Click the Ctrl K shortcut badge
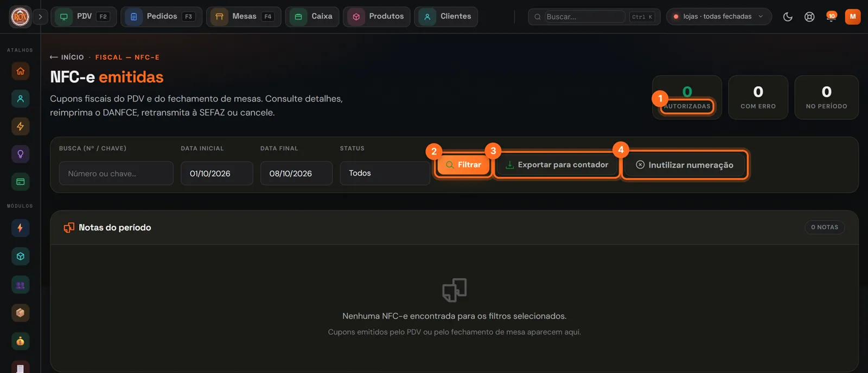868x373 pixels. 642,17
